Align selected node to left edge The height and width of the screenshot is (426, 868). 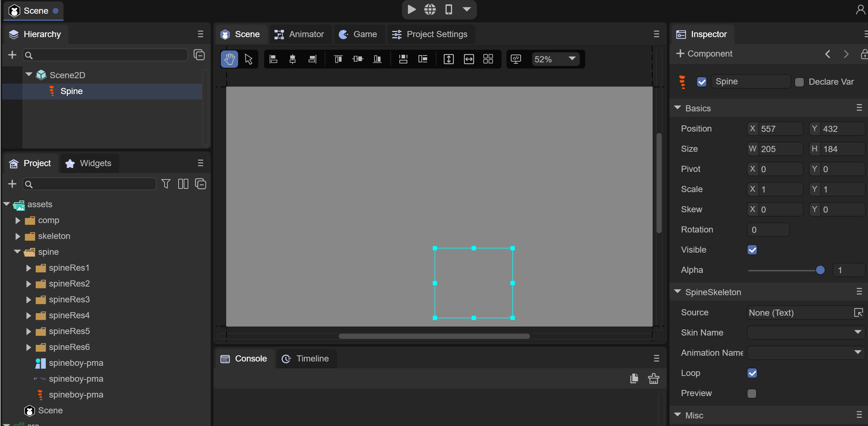tap(273, 59)
